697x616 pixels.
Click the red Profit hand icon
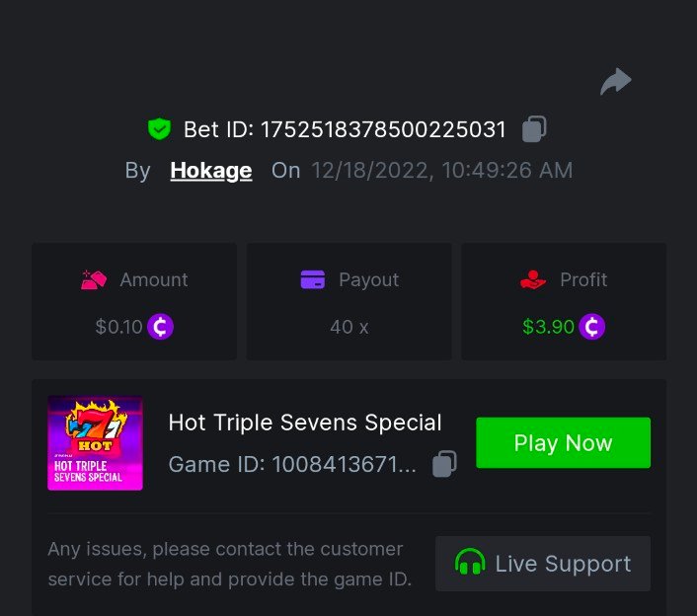pos(533,280)
